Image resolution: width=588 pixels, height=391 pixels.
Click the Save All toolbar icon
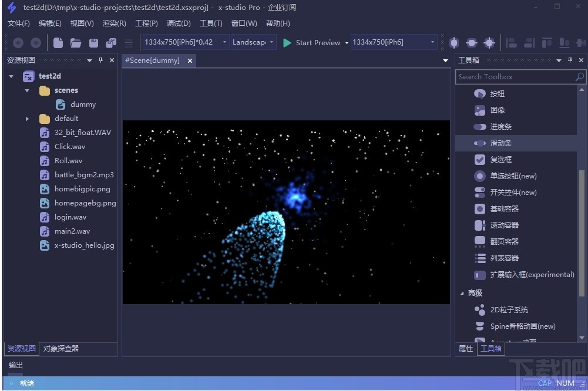(110, 42)
